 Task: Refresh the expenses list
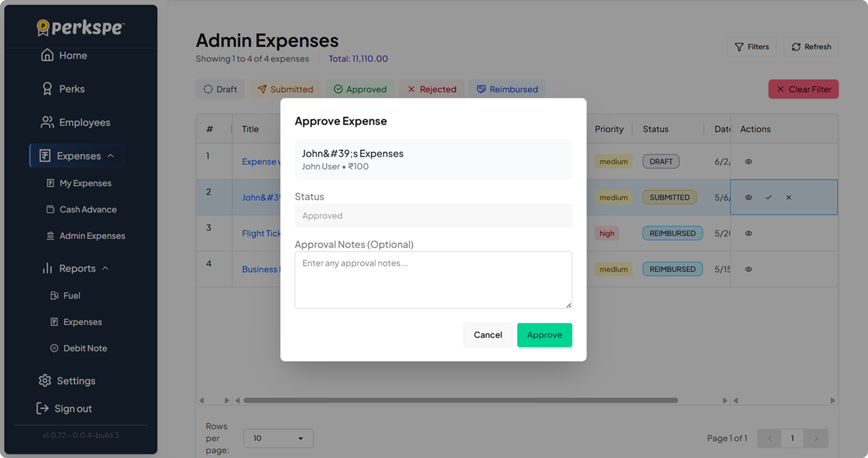tap(811, 47)
